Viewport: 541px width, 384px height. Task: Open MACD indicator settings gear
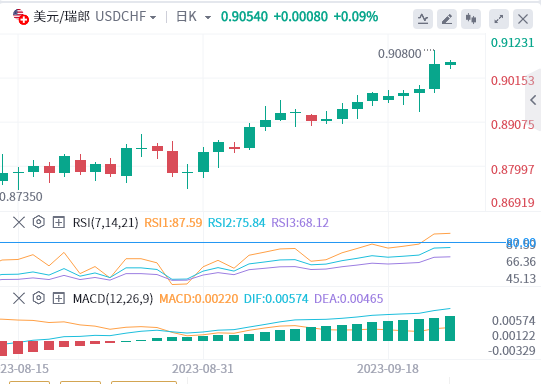point(39,298)
